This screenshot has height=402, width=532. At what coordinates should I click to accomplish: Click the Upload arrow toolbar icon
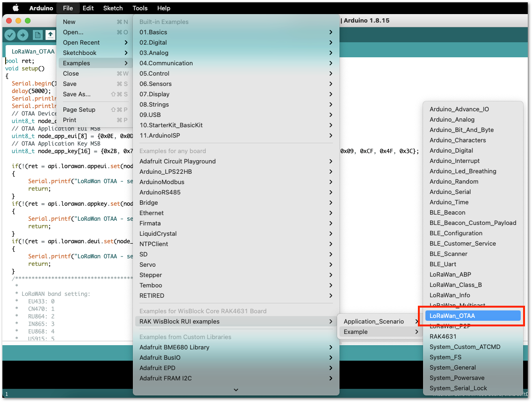pyautogui.click(x=23, y=35)
